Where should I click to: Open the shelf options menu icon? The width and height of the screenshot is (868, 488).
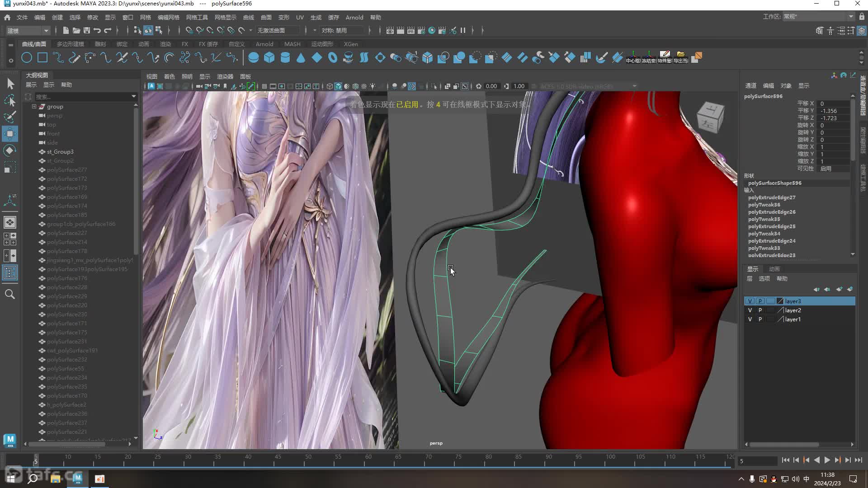pyautogui.click(x=10, y=45)
